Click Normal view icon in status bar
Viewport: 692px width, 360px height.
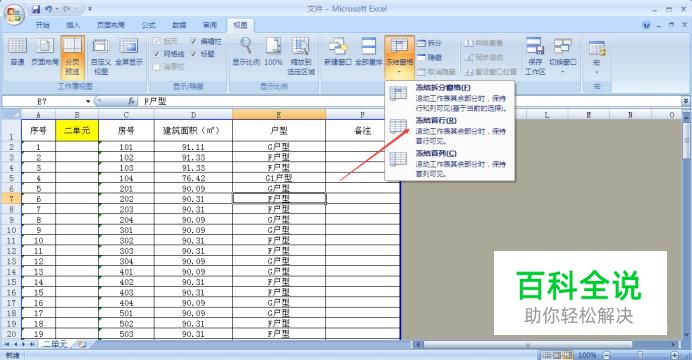pyautogui.click(x=547, y=355)
